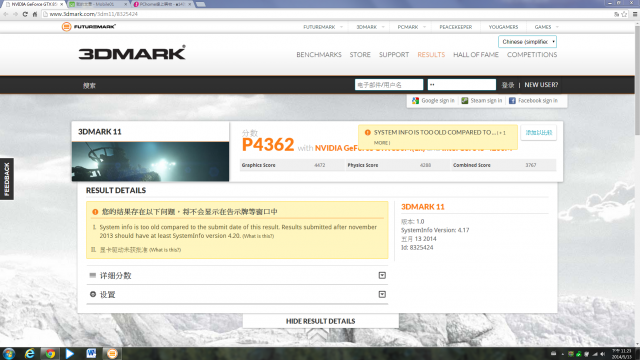Click the page vertical scrollbar thumb
Viewport: 640px width, 360px height.
click(x=637, y=80)
